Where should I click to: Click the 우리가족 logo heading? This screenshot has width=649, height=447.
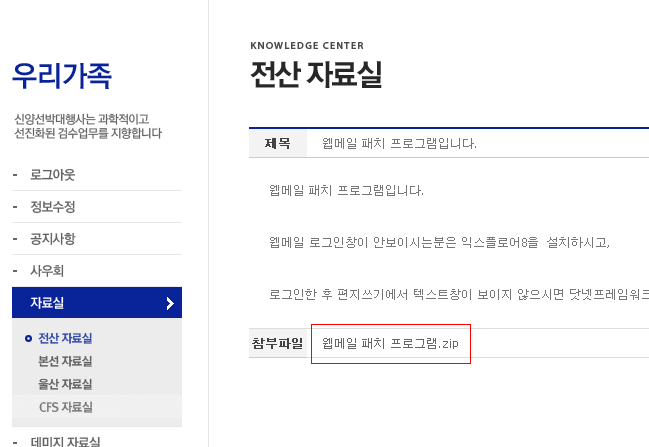click(x=62, y=75)
